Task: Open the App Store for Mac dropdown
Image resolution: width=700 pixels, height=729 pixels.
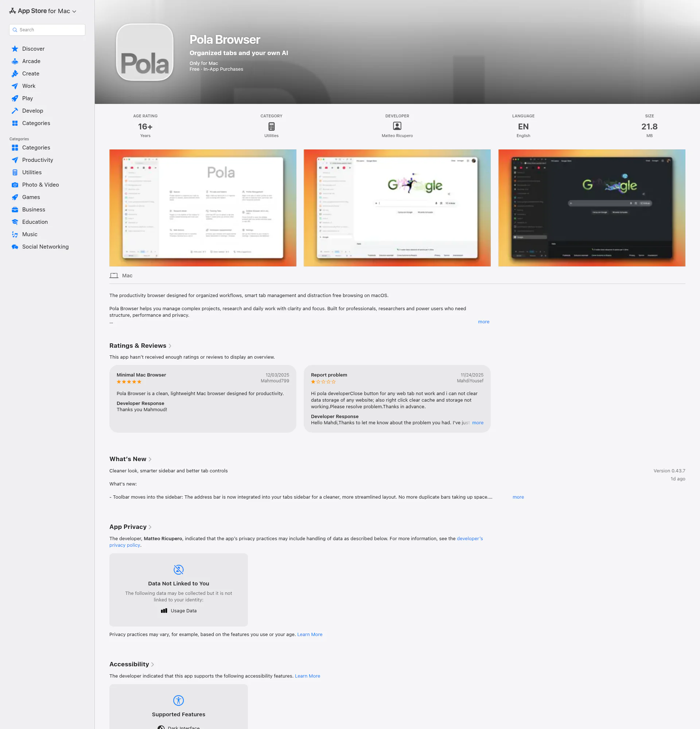Action: (43, 11)
